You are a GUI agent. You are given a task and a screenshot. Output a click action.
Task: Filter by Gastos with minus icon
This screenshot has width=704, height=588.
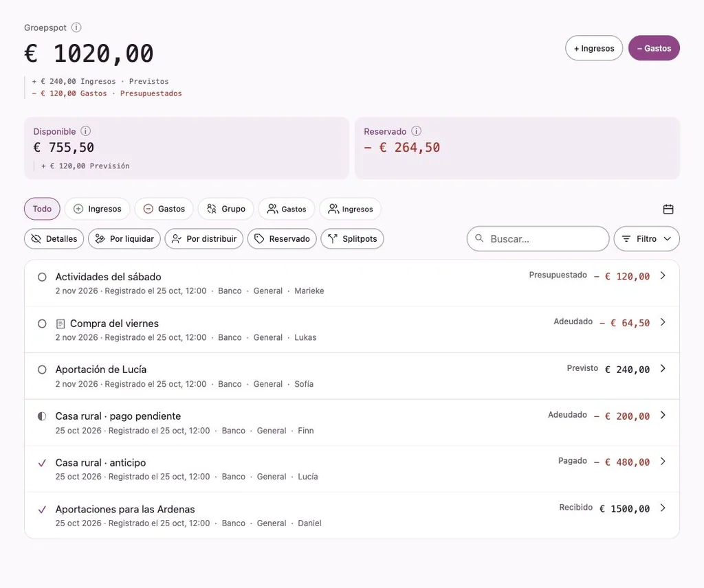(164, 209)
